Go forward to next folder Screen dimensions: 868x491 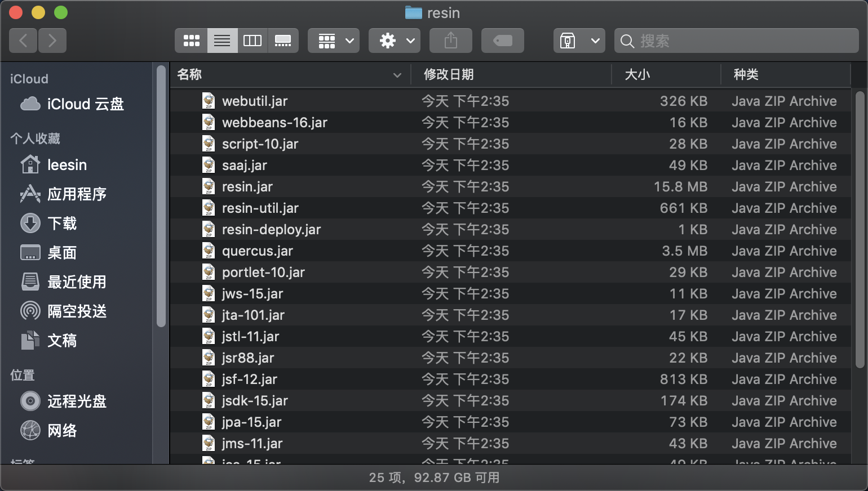point(52,41)
